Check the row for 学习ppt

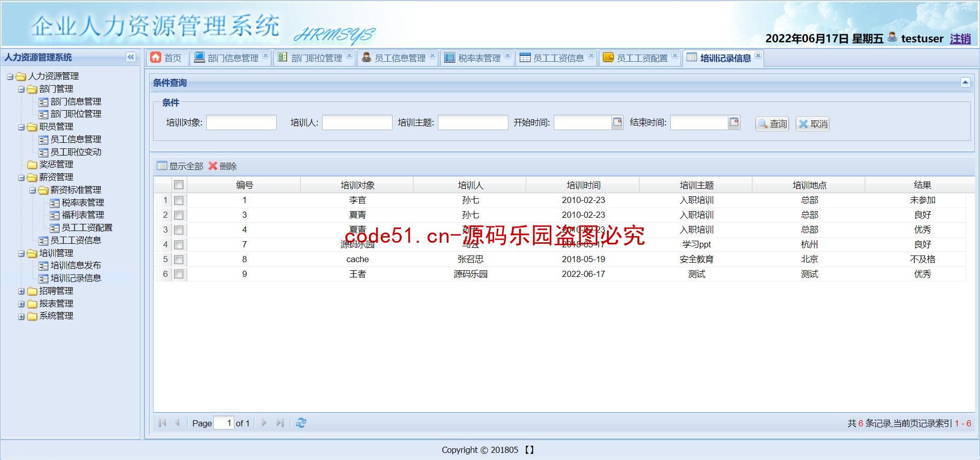[x=179, y=245]
